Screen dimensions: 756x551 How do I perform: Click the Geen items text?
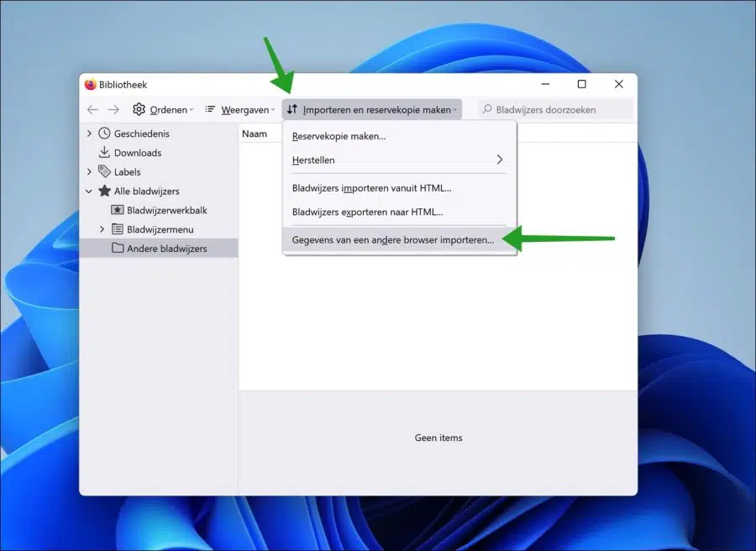438,438
